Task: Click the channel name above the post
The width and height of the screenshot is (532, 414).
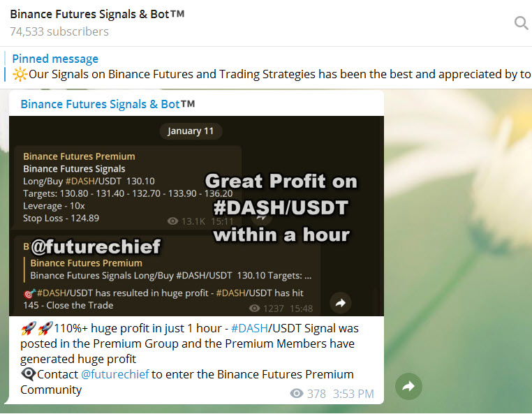Action: [x=108, y=104]
